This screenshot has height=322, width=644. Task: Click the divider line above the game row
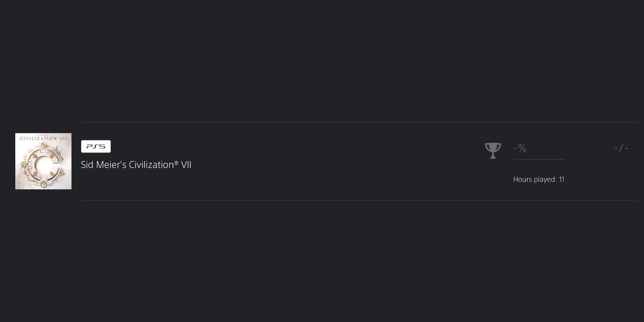pos(359,122)
